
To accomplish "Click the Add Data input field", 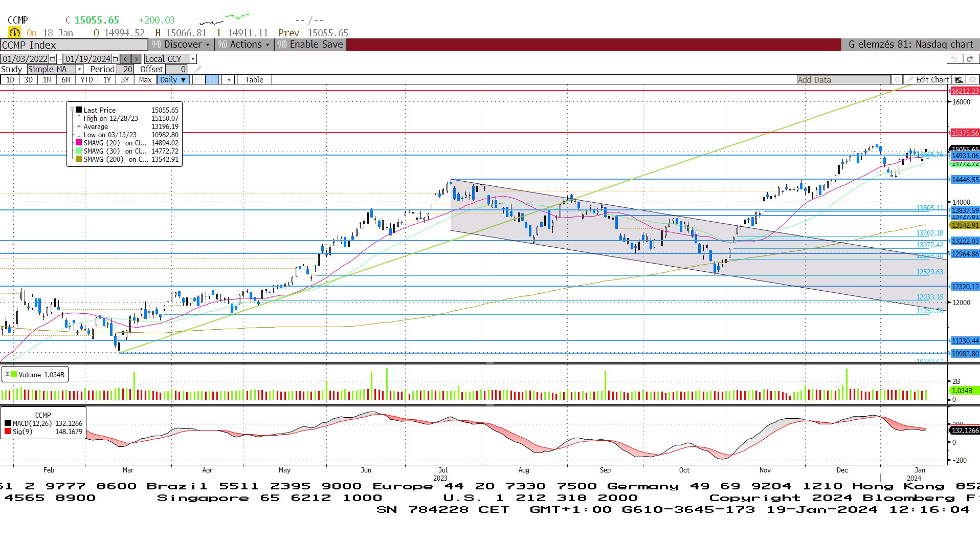I will [843, 80].
